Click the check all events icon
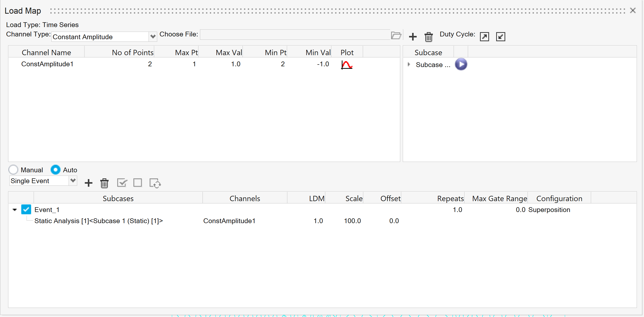 (122, 183)
